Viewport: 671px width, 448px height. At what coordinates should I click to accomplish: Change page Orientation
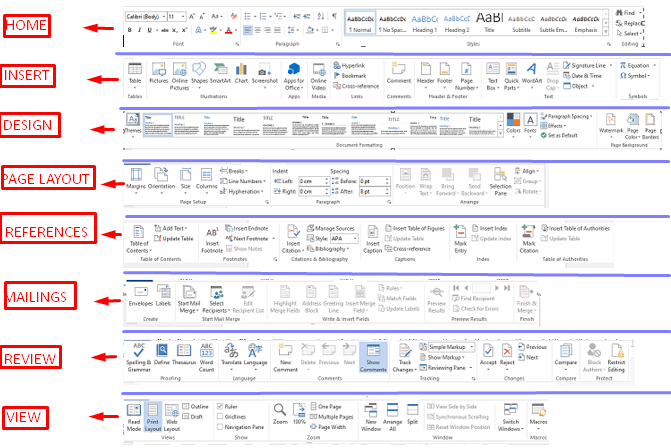click(161, 180)
